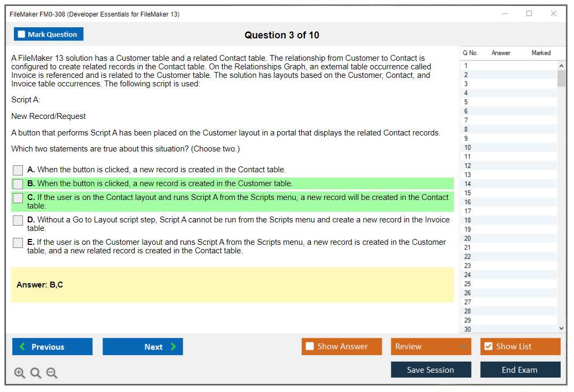Click the Marked column header
The image size is (574, 392).
click(x=541, y=53)
